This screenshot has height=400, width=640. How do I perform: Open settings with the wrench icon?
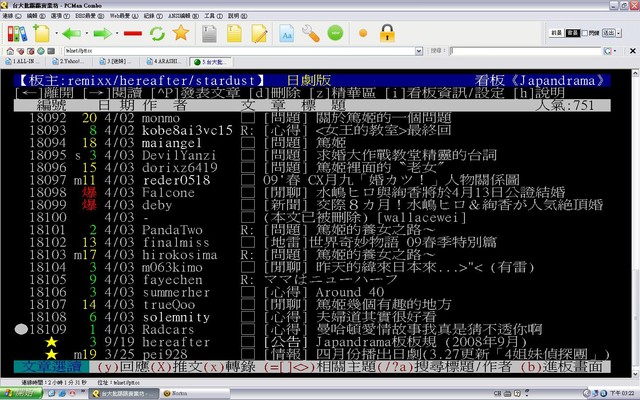(x=311, y=33)
